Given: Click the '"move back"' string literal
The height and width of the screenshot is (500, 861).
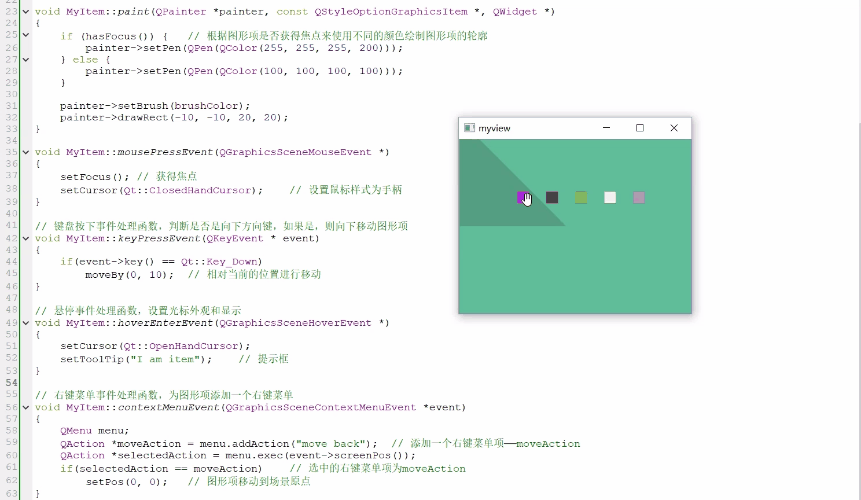Looking at the screenshot, I should tap(328, 443).
